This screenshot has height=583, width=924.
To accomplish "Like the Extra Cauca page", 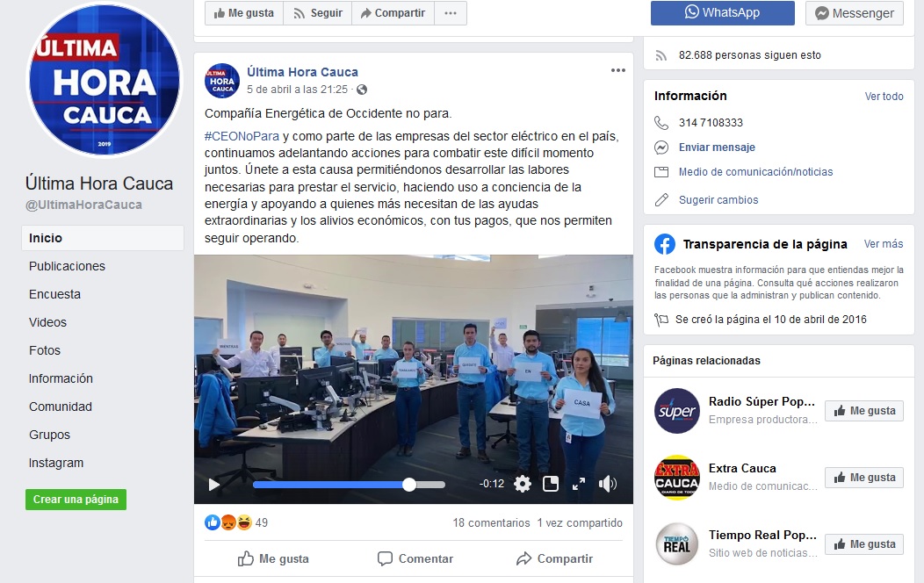I will pyautogui.click(x=864, y=477).
